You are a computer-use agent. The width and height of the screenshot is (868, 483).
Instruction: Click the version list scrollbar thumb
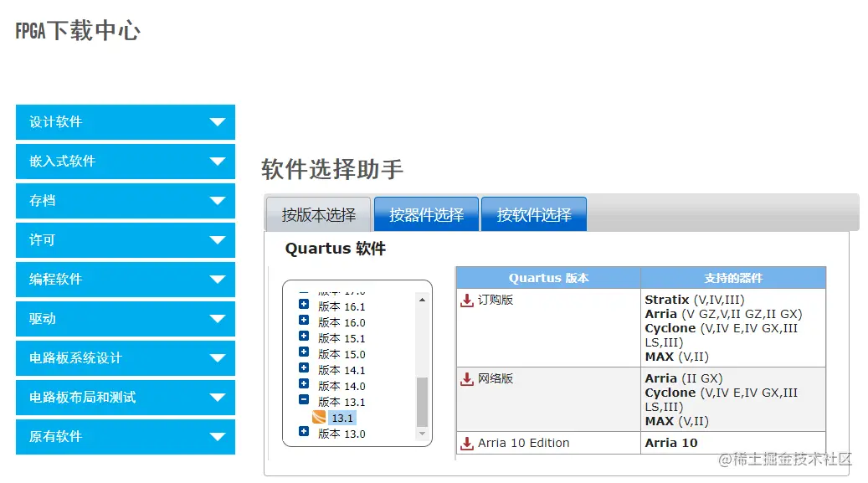tap(423, 402)
